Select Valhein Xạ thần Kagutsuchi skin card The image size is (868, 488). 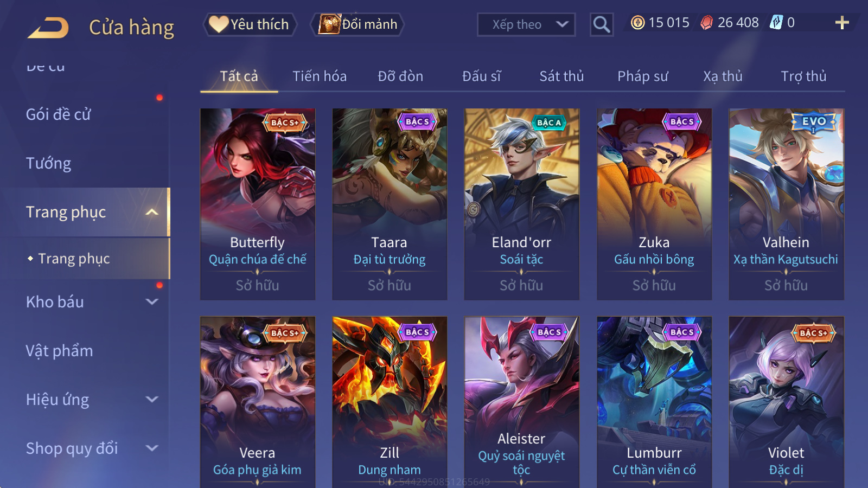(x=786, y=204)
